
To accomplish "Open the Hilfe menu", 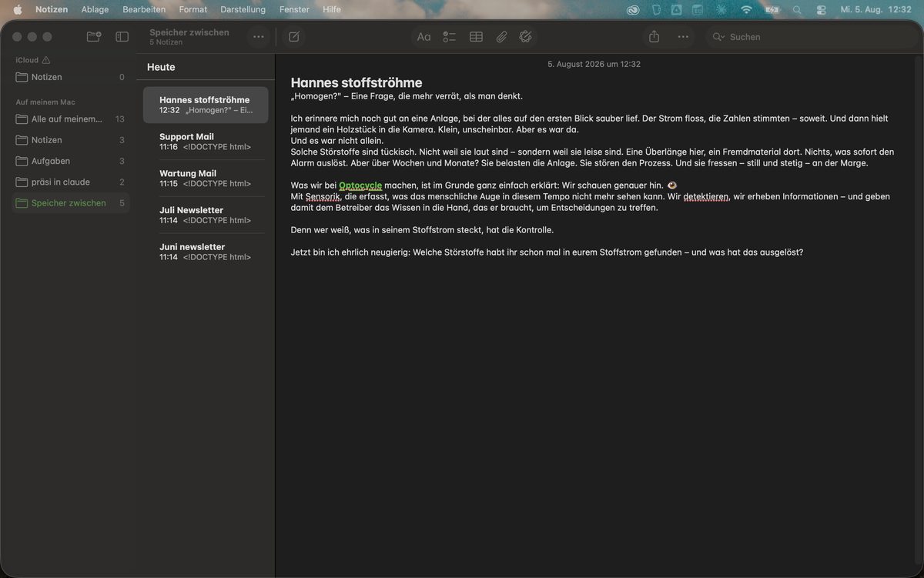I will pos(332,9).
